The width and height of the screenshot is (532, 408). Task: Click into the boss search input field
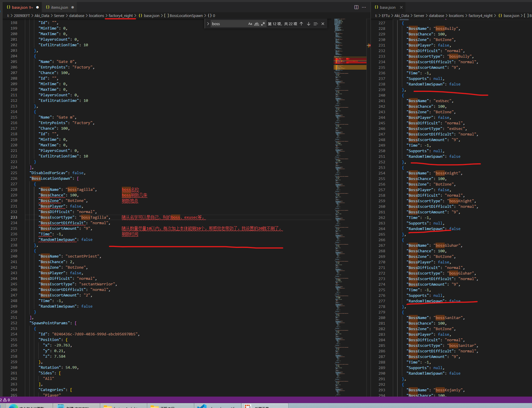click(x=229, y=24)
